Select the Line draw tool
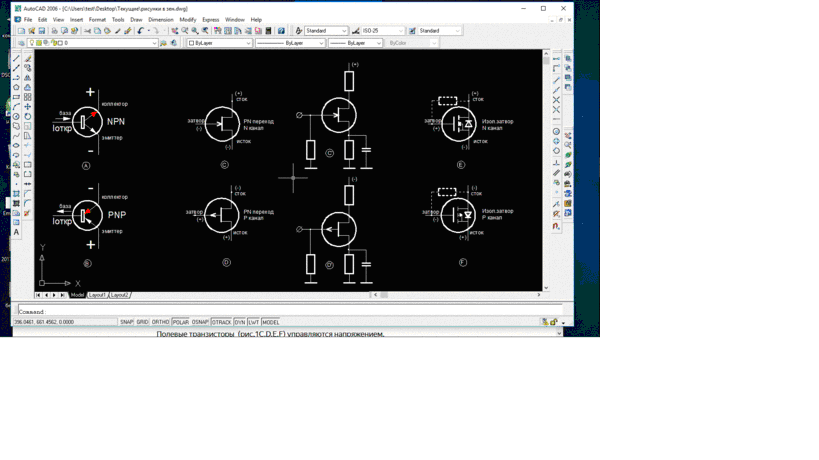 16,58
